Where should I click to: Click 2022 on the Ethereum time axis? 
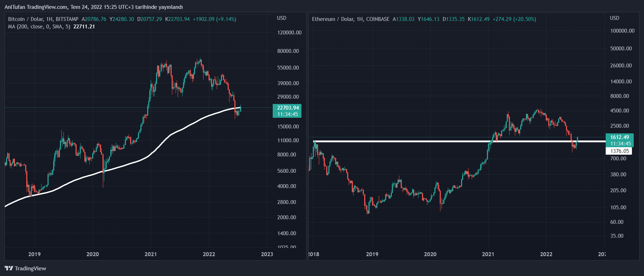click(546, 254)
